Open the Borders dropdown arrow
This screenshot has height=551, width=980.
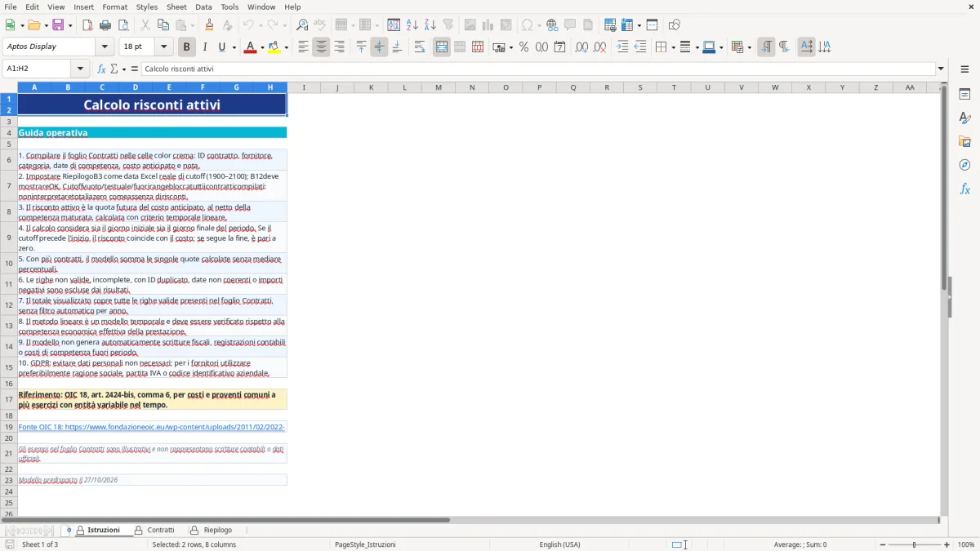click(x=673, y=47)
